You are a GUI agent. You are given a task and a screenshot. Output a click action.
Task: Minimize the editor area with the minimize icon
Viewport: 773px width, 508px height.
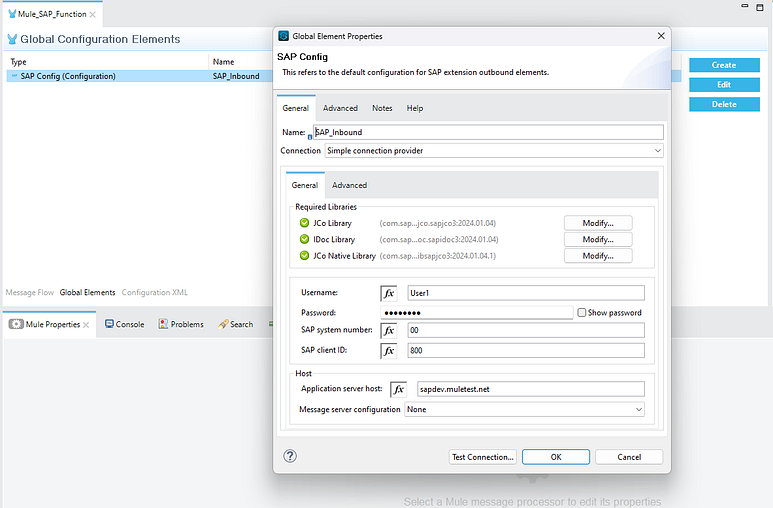coord(745,6)
